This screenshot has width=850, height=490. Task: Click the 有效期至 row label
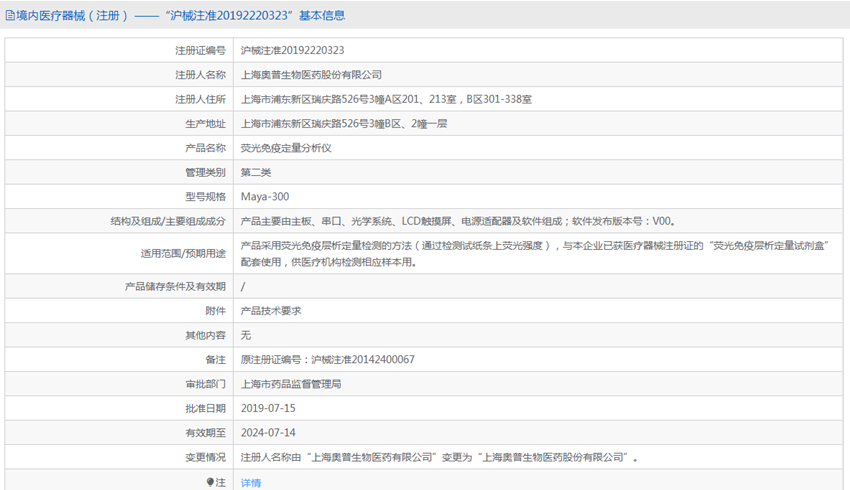205,433
